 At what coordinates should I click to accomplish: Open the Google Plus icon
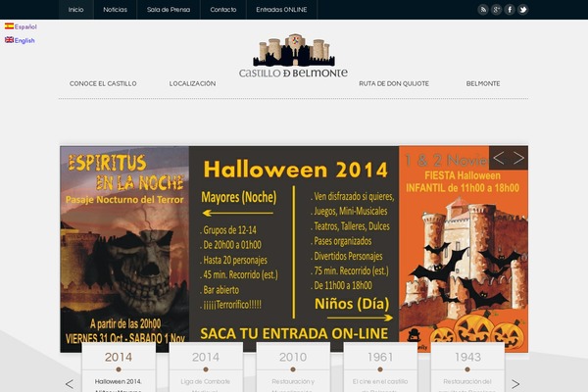496,10
